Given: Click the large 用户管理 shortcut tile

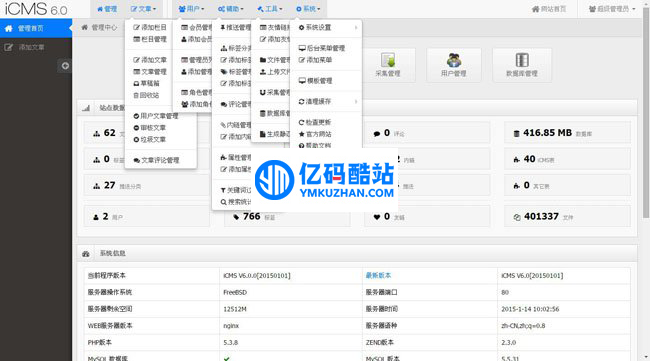Looking at the screenshot, I should 454,65.
